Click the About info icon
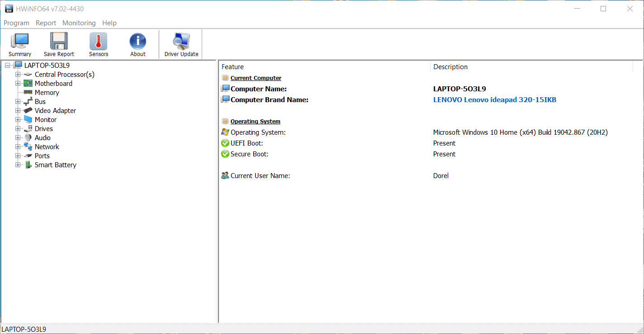Viewport: 644px width, 334px height. point(138,41)
